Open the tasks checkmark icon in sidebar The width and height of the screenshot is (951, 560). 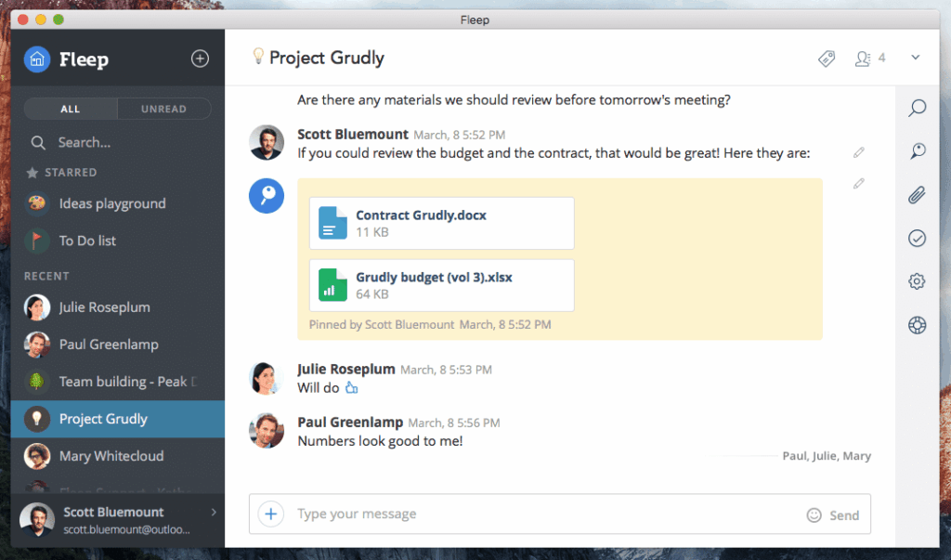coord(917,238)
